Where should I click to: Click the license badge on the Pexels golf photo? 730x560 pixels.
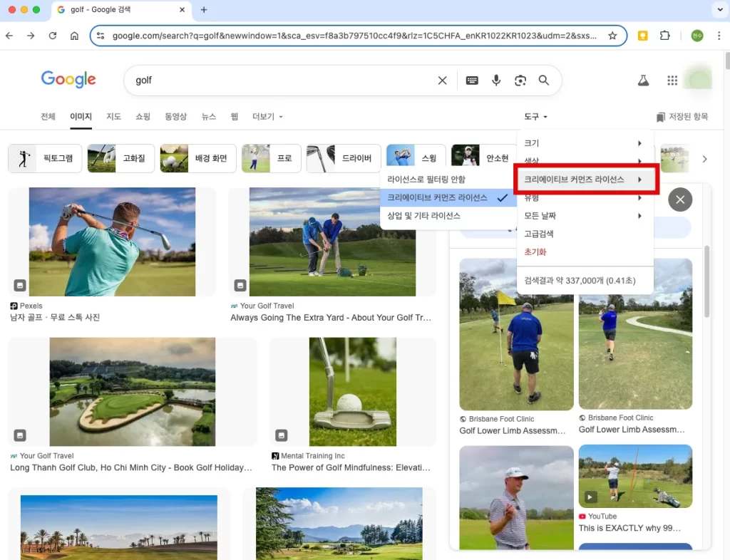[x=20, y=284]
